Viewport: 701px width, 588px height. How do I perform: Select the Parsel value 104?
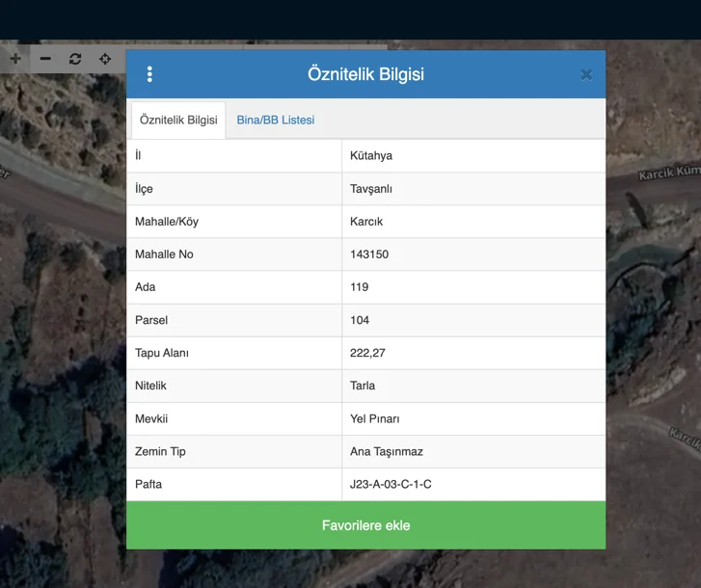360,320
